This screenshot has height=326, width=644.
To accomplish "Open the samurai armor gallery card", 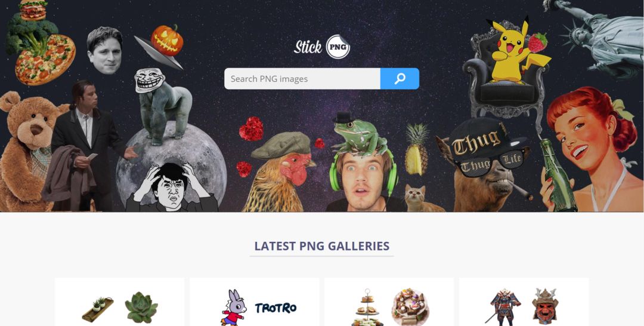I will (524, 302).
